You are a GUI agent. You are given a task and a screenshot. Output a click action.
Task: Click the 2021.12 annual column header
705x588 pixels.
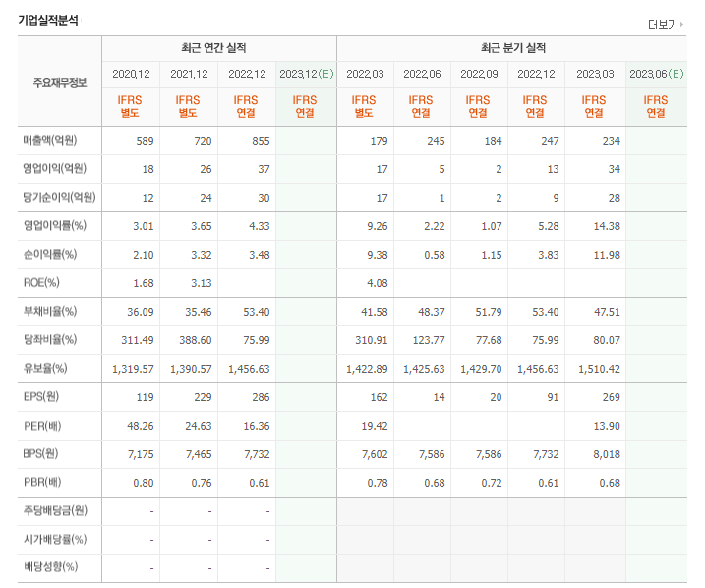point(189,74)
